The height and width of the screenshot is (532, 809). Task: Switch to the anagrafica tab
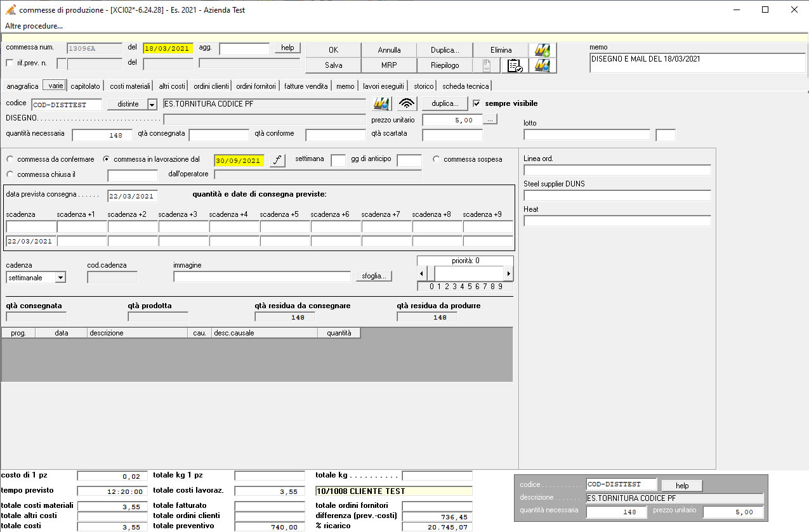pos(22,86)
